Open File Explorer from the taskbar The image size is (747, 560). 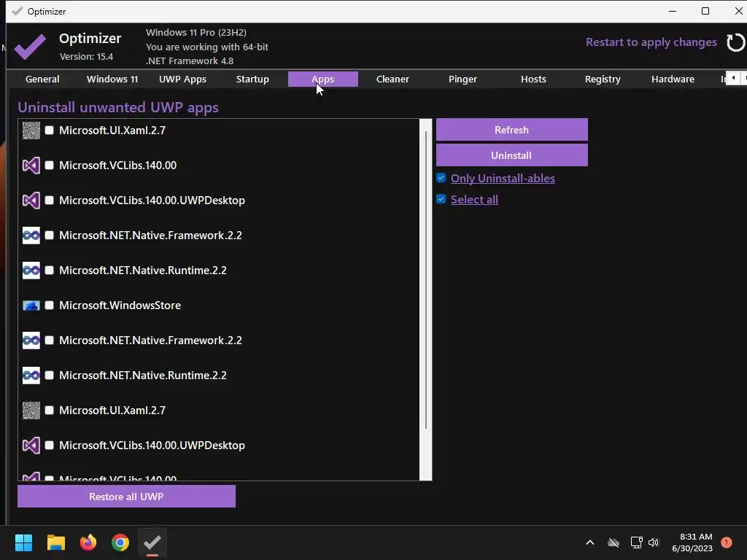tap(55, 542)
